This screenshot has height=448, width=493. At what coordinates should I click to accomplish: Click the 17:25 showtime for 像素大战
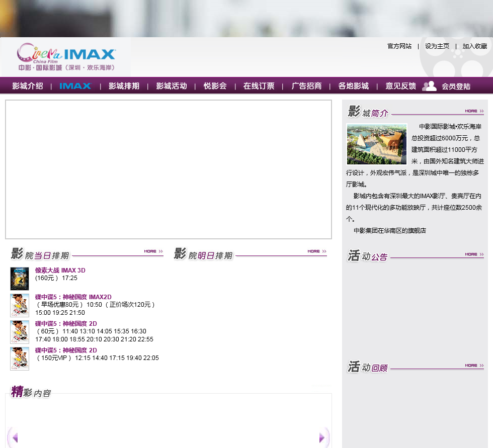pos(69,278)
